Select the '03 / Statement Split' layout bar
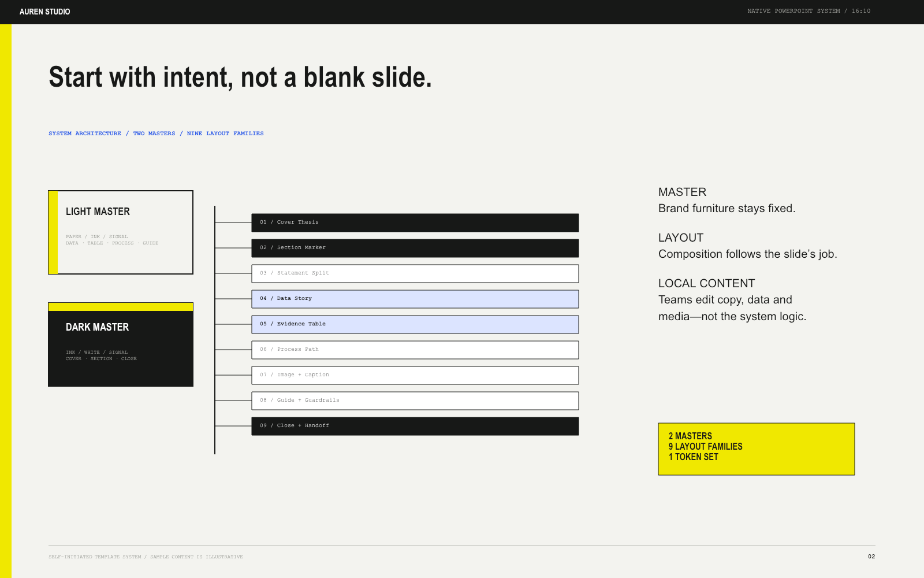Image resolution: width=924 pixels, height=578 pixels. 415,273
